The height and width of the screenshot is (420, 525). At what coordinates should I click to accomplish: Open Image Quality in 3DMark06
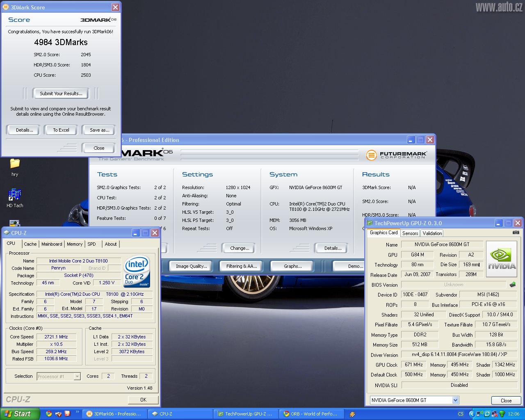point(192,266)
